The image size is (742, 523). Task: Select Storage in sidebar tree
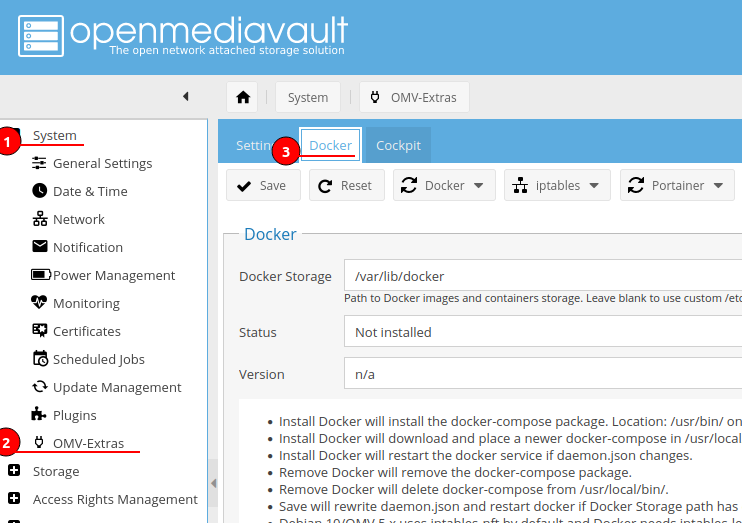[56, 471]
